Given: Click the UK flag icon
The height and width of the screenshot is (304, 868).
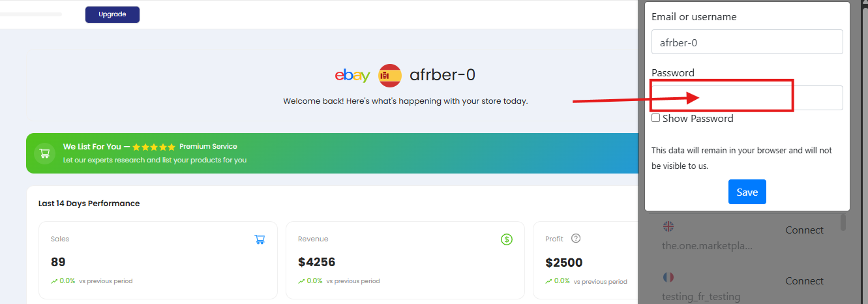Looking at the screenshot, I should pyautogui.click(x=668, y=226).
